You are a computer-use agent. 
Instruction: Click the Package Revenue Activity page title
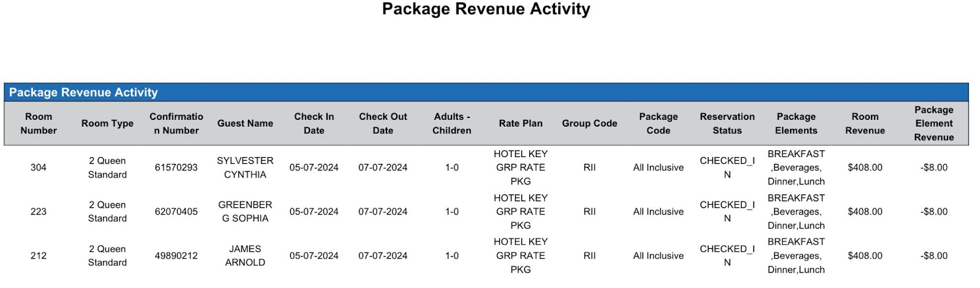[x=486, y=9]
